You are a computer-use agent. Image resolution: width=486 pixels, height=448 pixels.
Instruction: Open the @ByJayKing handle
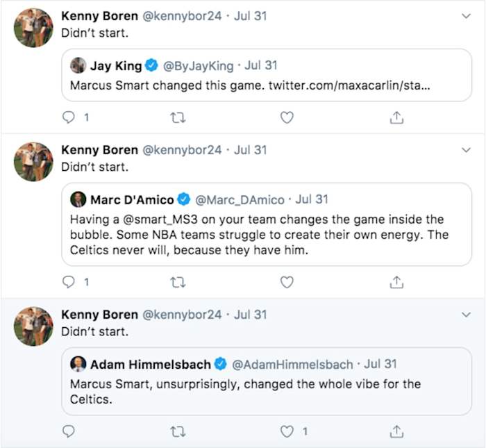point(198,66)
